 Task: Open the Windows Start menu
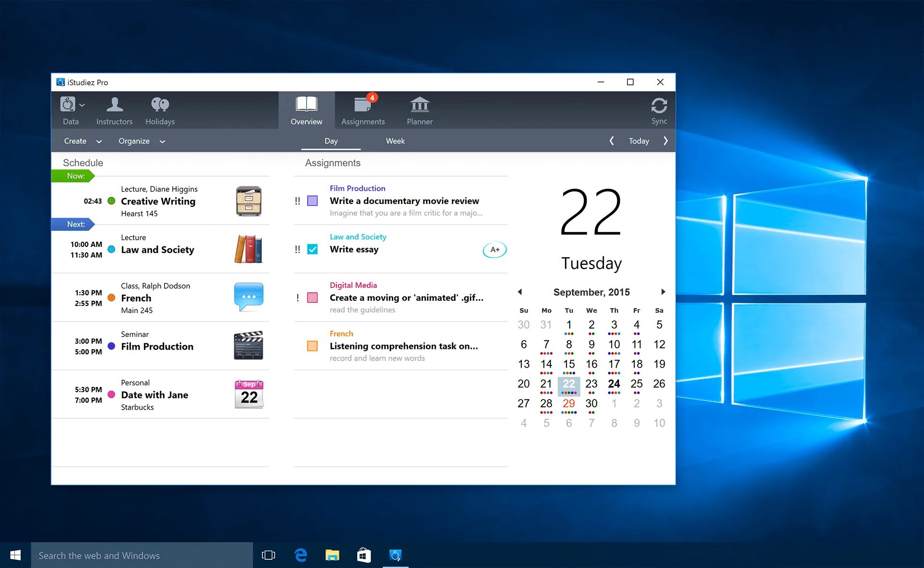[15, 555]
